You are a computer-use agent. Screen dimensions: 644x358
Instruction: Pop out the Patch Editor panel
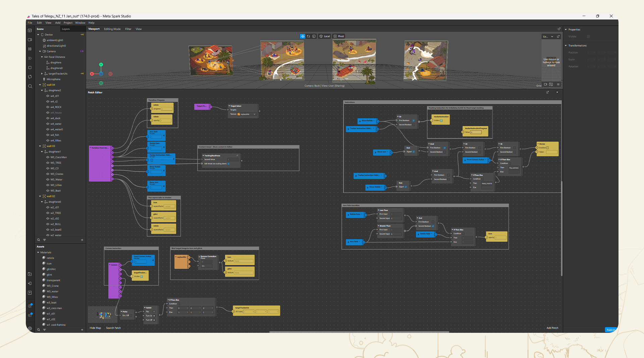(547, 92)
